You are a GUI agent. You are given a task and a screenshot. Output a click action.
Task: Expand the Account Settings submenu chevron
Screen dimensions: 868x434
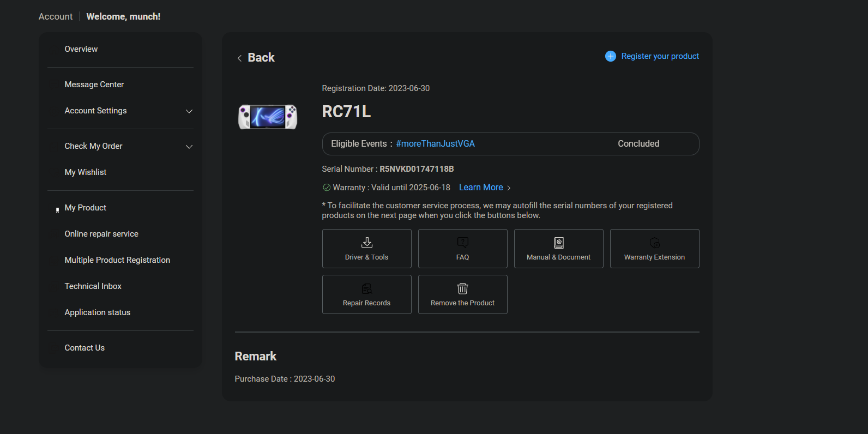pos(189,111)
